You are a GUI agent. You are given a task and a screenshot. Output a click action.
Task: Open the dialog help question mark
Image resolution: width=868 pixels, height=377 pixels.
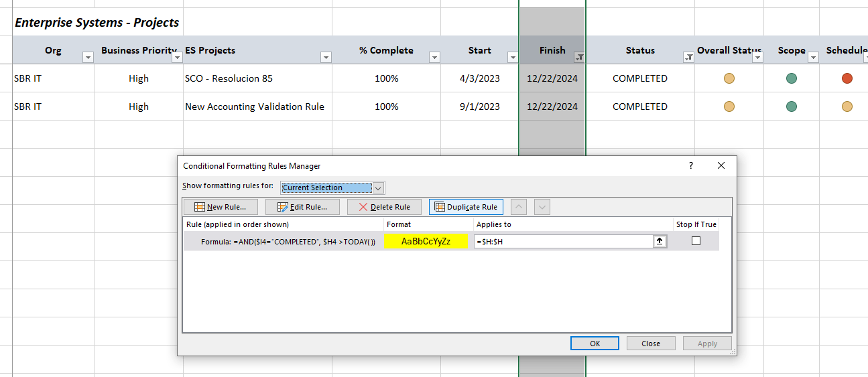click(x=691, y=165)
